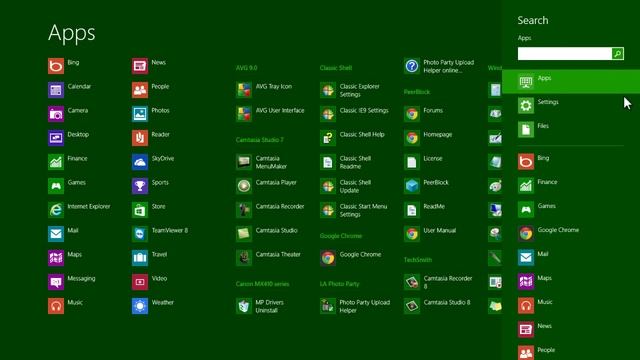Launch the Video app
This screenshot has height=360, width=640.
click(150, 282)
